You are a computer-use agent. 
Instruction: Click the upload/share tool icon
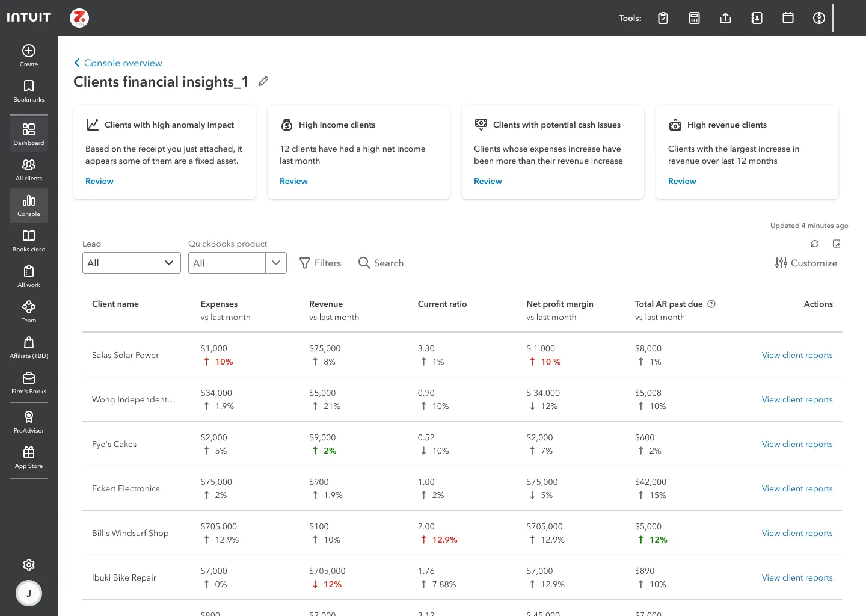[x=725, y=18]
